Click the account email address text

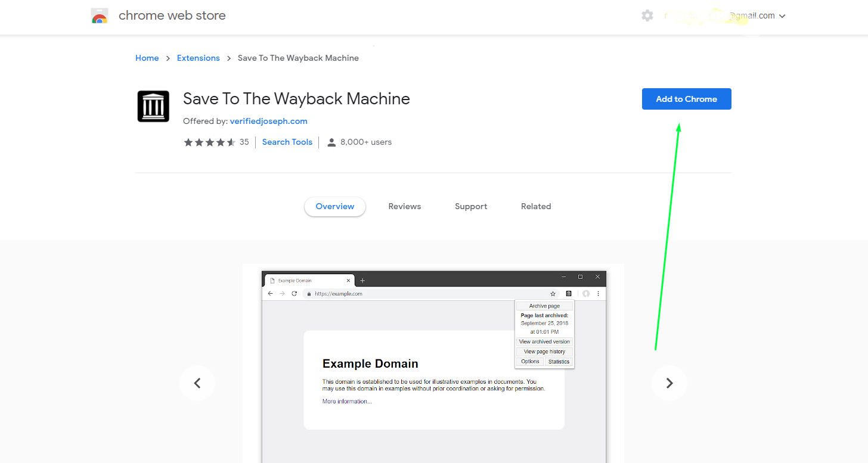pyautogui.click(x=719, y=16)
